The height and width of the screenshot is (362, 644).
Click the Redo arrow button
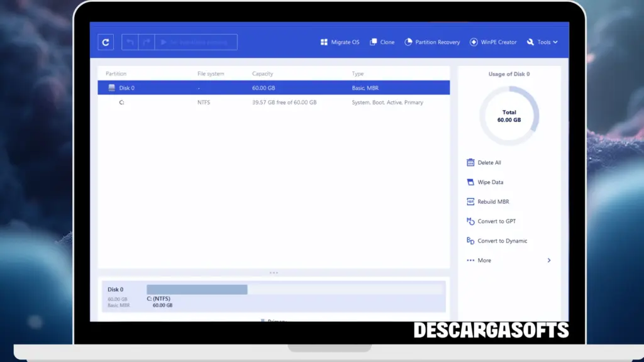click(147, 42)
